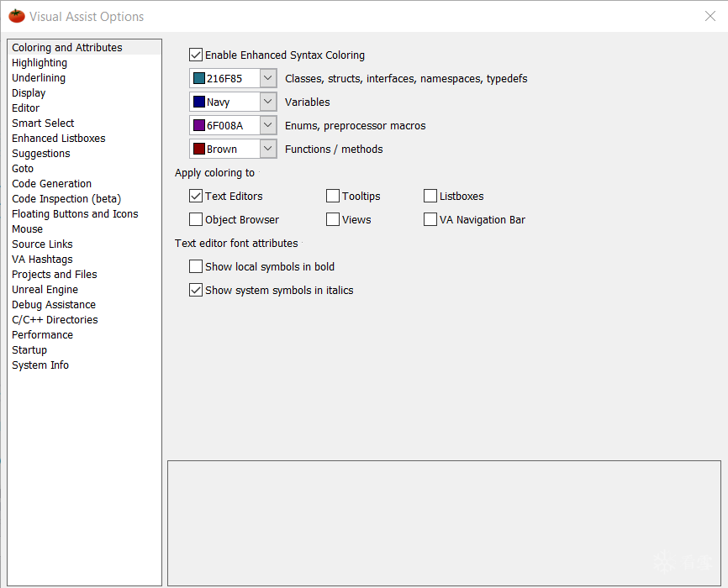Select Highlighting in the options list
The width and height of the screenshot is (728, 588).
click(40, 62)
